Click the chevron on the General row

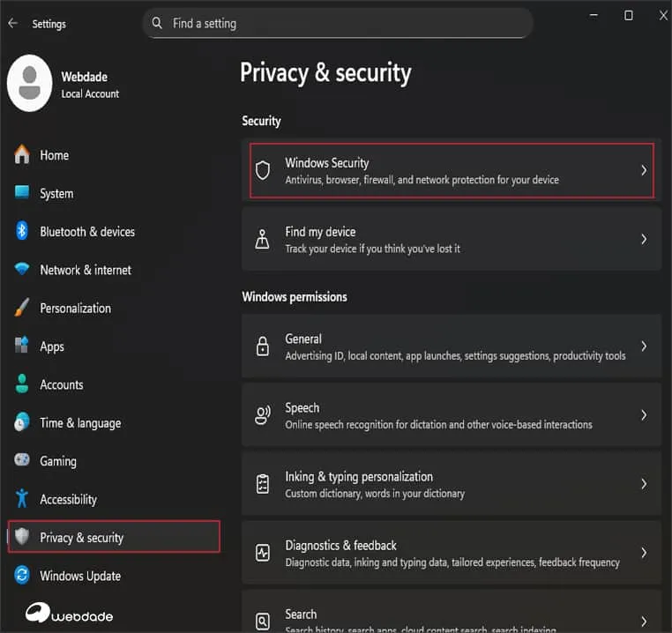tap(644, 346)
